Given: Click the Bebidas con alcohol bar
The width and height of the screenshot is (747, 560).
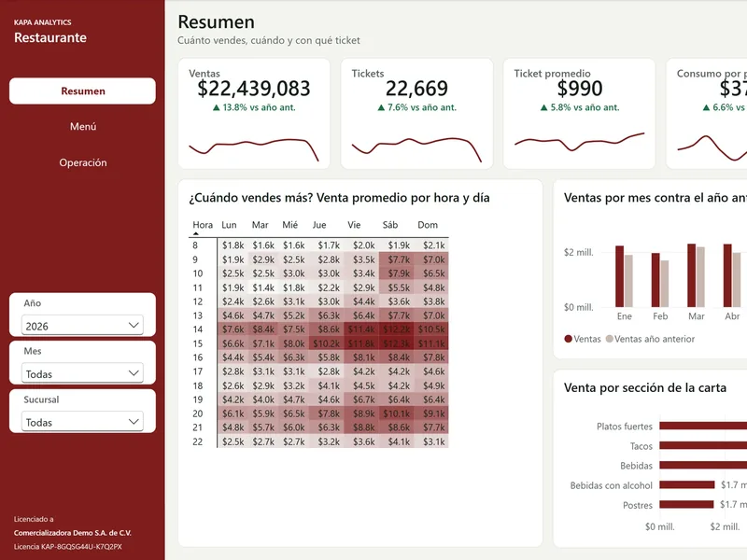Looking at the screenshot, I should 687,484.
